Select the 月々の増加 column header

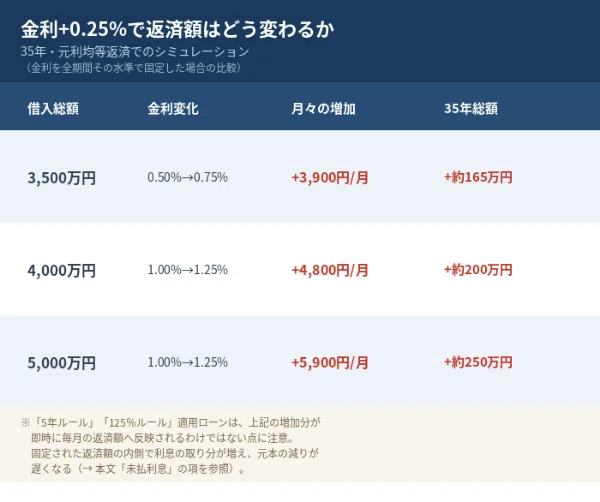click(x=323, y=109)
